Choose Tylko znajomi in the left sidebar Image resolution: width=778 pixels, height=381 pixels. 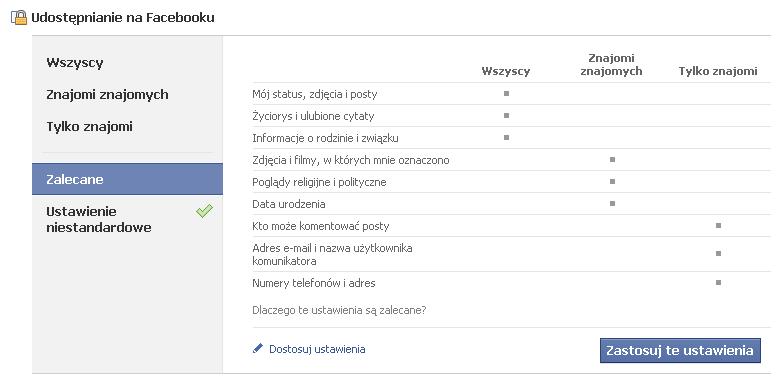point(89,126)
